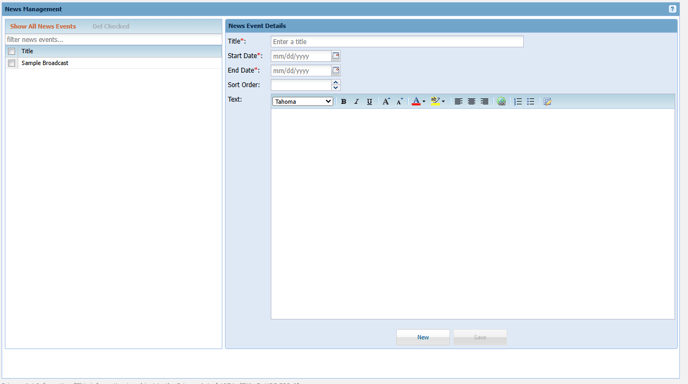Image resolution: width=688 pixels, height=384 pixels.
Task: Focus the rich text editor area
Action: click(473, 214)
